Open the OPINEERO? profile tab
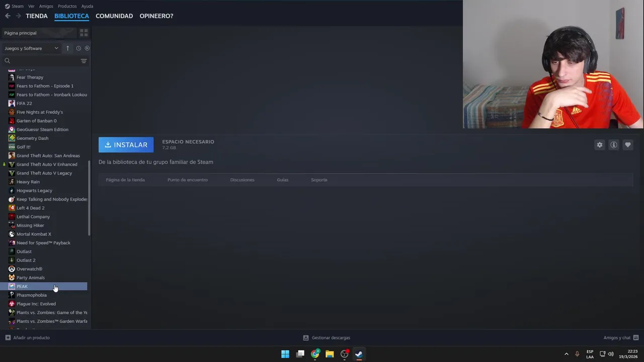This screenshot has width=644, height=362. tap(156, 16)
